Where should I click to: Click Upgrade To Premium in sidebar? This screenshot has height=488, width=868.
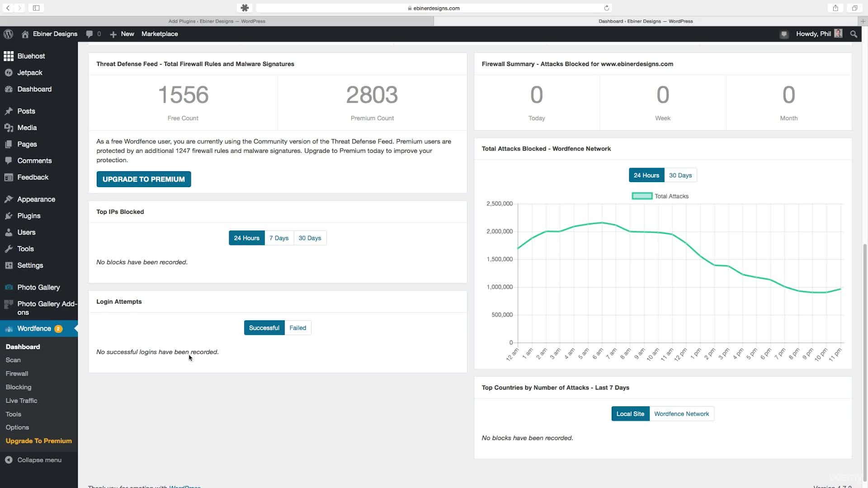point(39,441)
